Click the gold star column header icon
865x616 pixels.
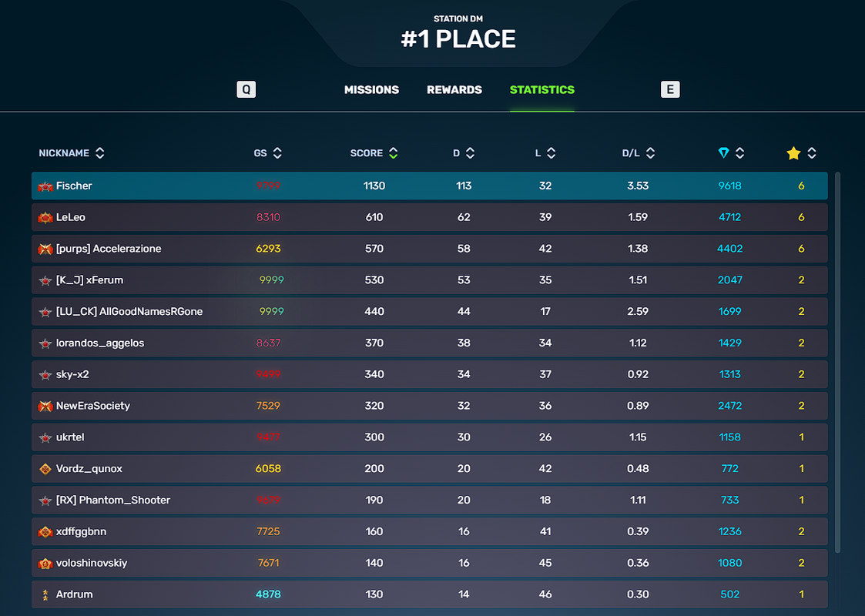point(793,152)
